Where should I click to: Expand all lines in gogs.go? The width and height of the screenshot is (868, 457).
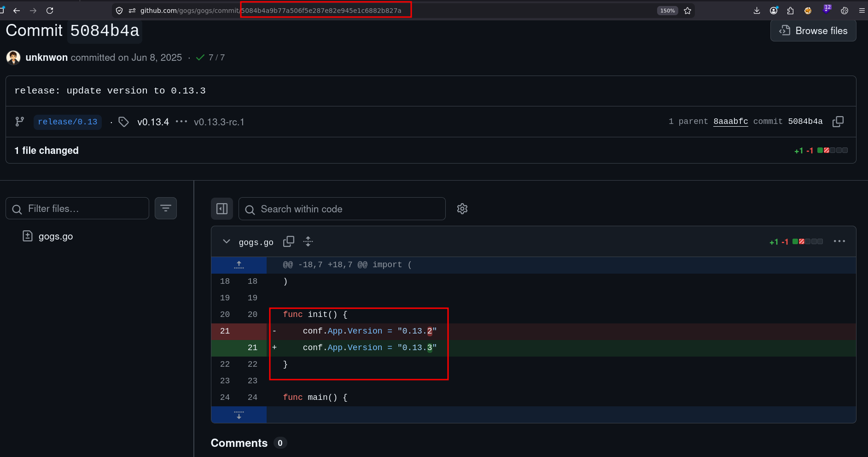coord(308,241)
